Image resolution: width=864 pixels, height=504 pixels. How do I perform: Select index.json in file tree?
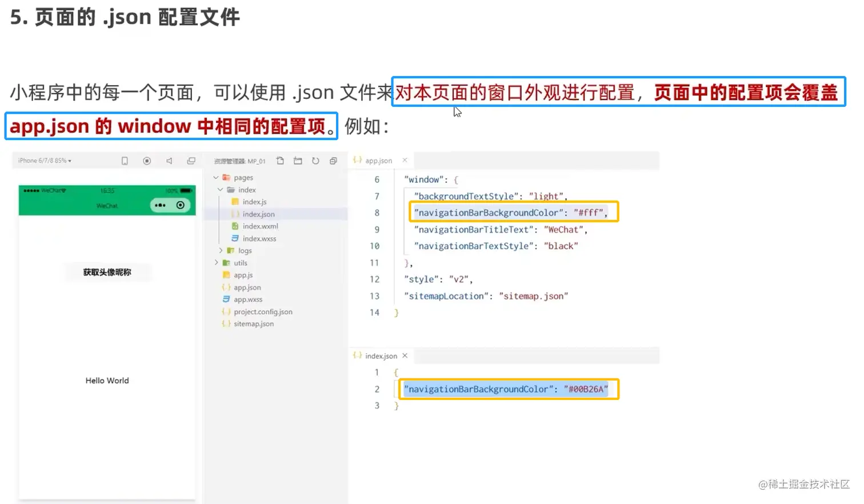pyautogui.click(x=258, y=214)
